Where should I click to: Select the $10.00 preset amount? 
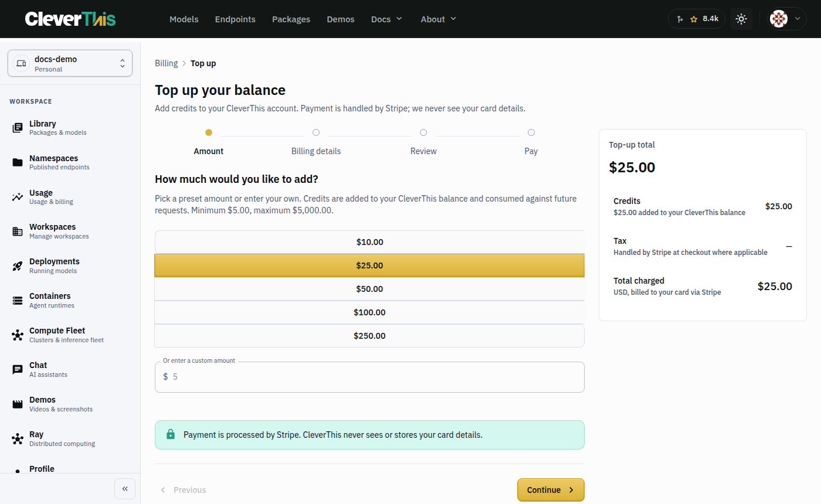tap(369, 242)
